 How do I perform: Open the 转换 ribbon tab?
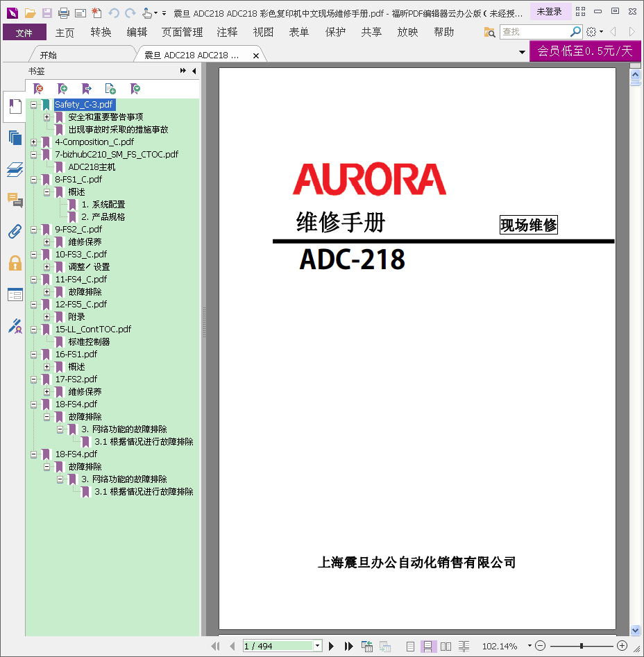[x=101, y=33]
